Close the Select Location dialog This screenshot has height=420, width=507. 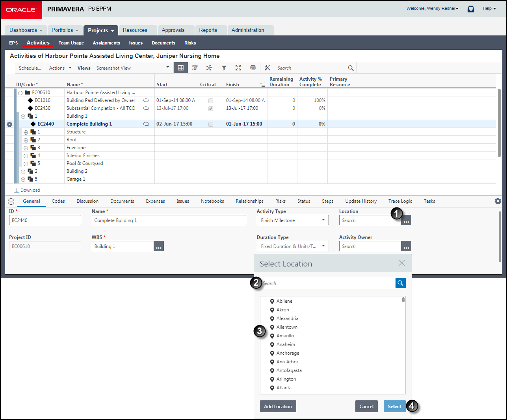coord(401,263)
